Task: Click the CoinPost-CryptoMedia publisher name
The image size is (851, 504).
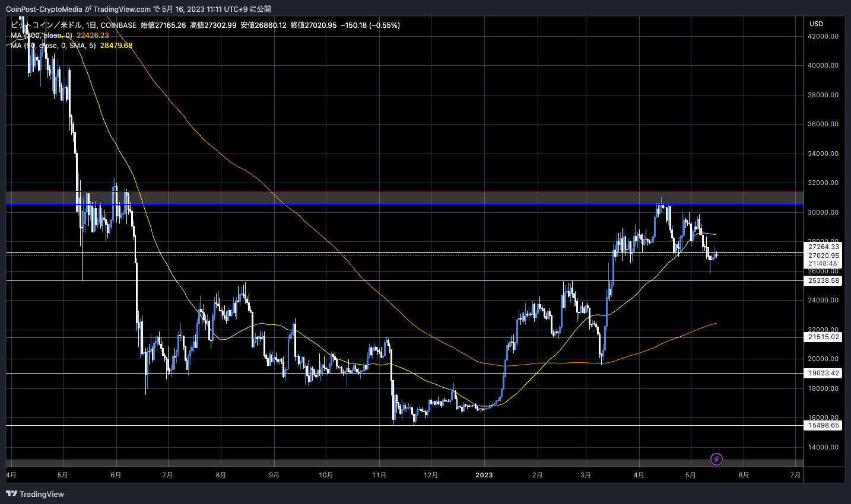Action: [x=44, y=9]
